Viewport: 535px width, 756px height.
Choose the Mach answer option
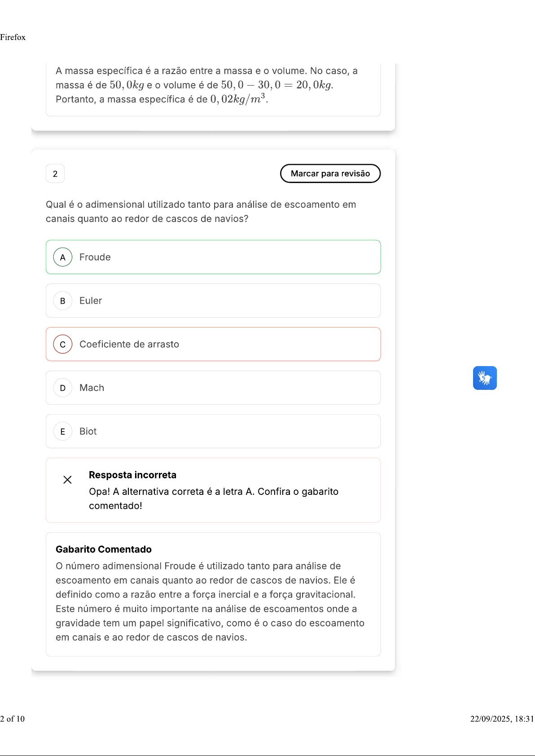[92, 388]
